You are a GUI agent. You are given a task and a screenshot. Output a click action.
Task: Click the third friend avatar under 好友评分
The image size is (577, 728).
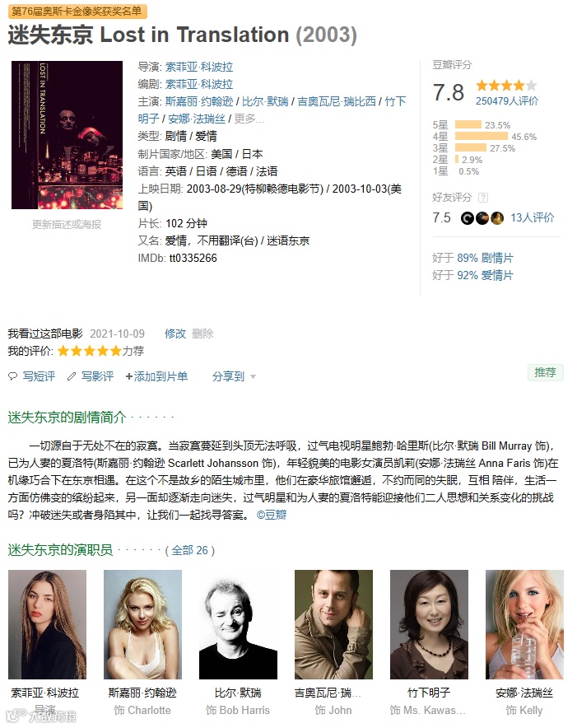click(x=497, y=217)
